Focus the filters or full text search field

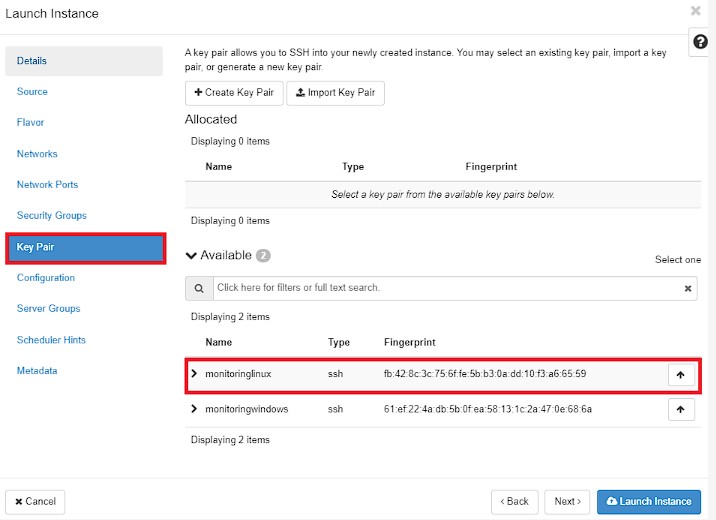tap(448, 288)
